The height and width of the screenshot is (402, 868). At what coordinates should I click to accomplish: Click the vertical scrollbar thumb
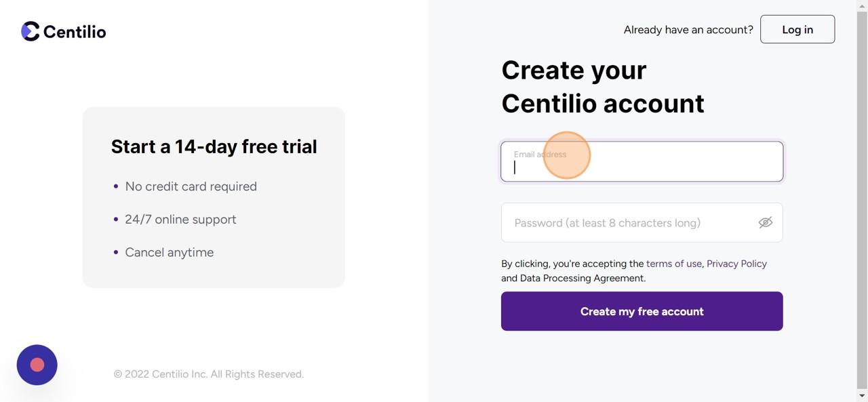[862, 197]
